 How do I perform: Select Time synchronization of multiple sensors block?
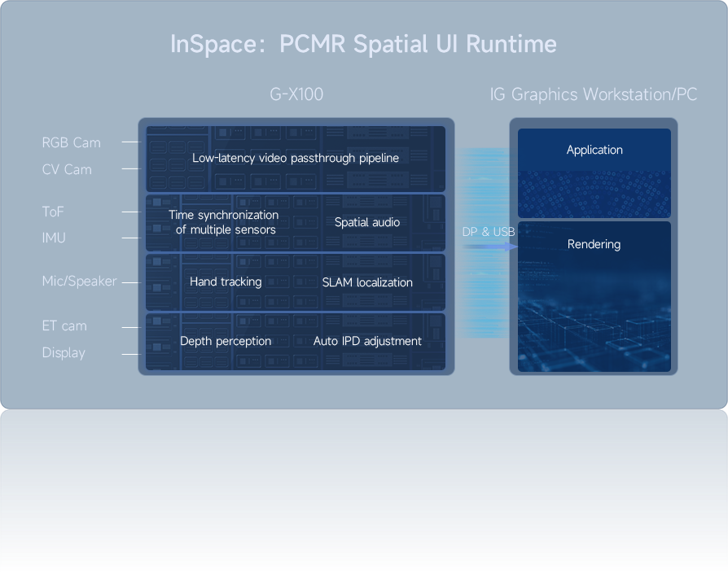coord(224,222)
